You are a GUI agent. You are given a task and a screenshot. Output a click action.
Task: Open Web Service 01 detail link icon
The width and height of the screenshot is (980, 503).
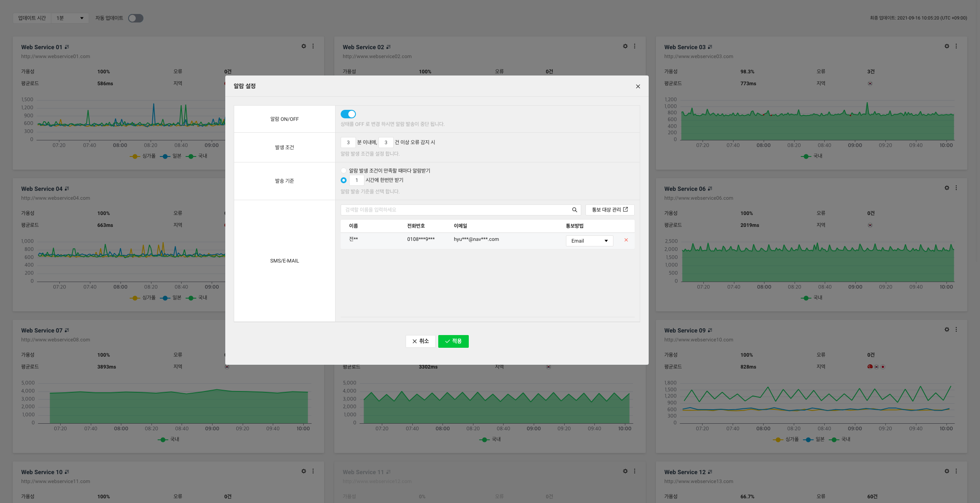coord(67,47)
